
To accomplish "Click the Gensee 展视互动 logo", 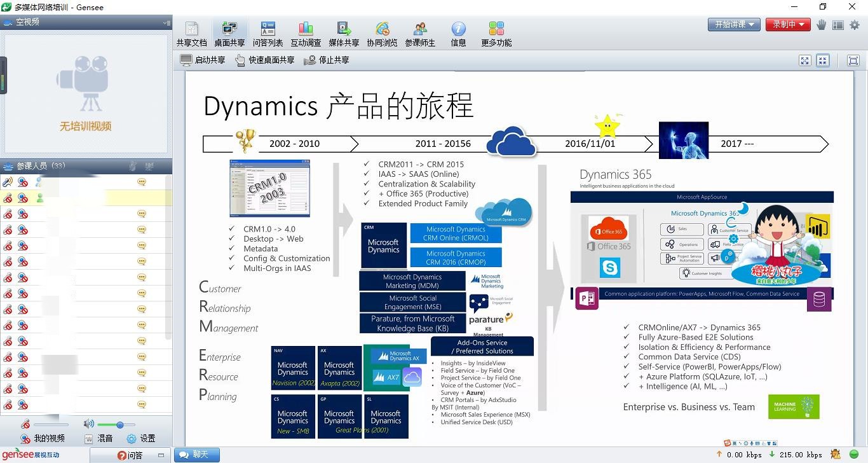I will pos(30,455).
